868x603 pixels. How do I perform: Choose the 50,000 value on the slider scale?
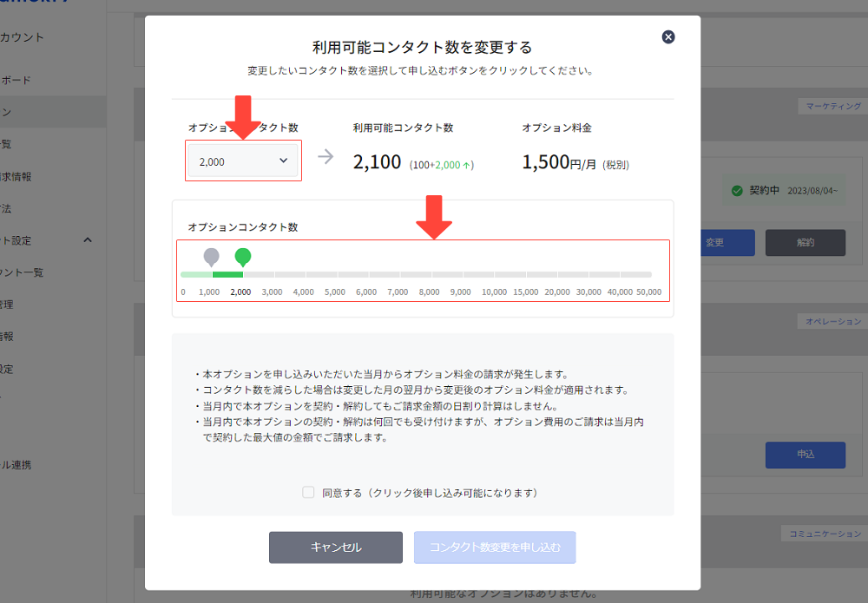coord(648,292)
